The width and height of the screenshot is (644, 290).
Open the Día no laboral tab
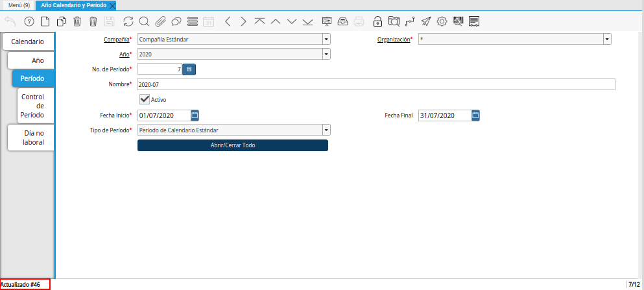[32, 138]
